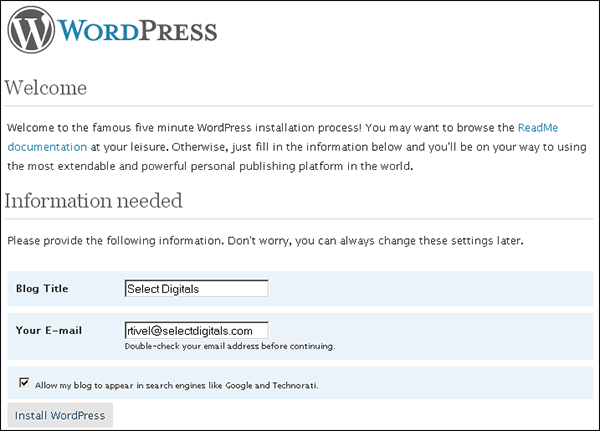Click the Information needed heading
Image resolution: width=600 pixels, height=431 pixels.
[93, 201]
